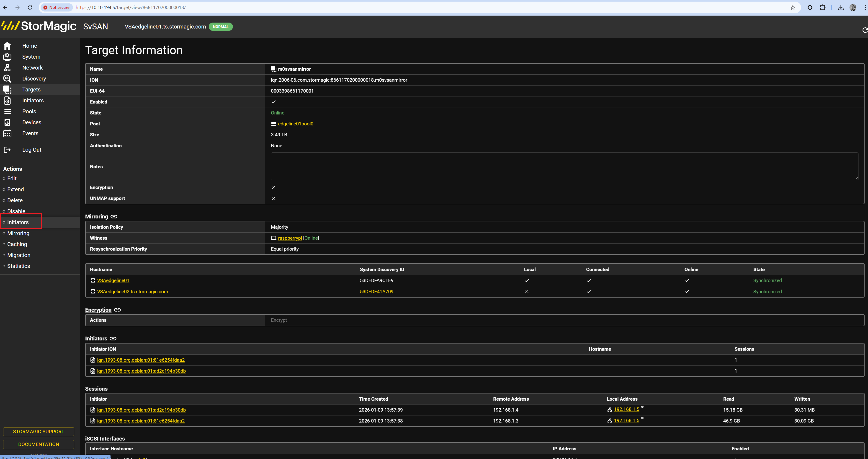Click the browser profile avatar
Viewport: 868px width, 459px height.
[853, 8]
